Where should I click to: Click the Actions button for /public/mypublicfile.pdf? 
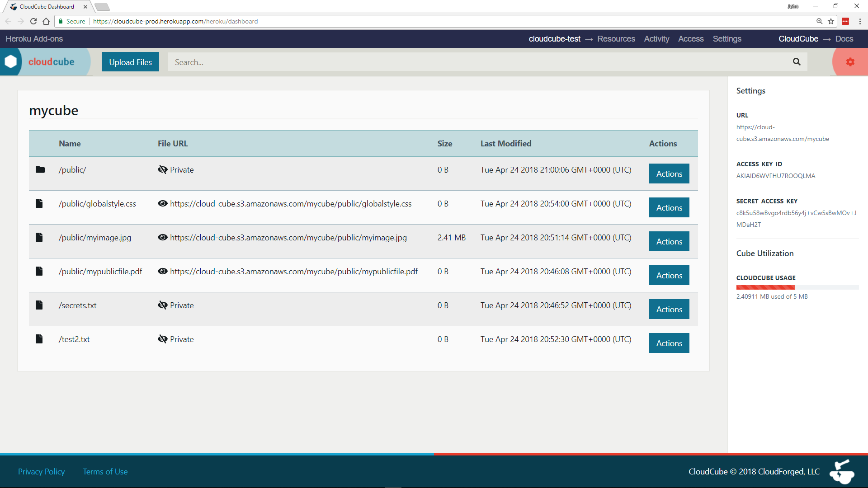coord(669,275)
